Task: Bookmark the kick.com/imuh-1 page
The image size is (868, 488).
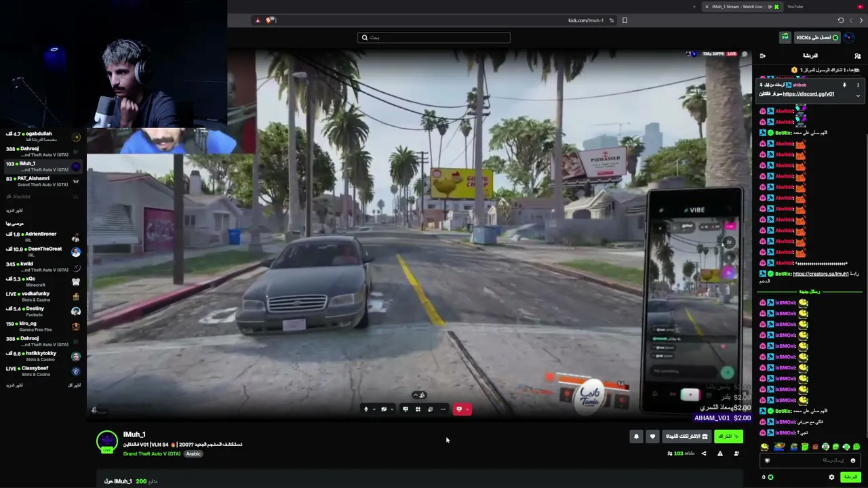Action: (x=625, y=20)
